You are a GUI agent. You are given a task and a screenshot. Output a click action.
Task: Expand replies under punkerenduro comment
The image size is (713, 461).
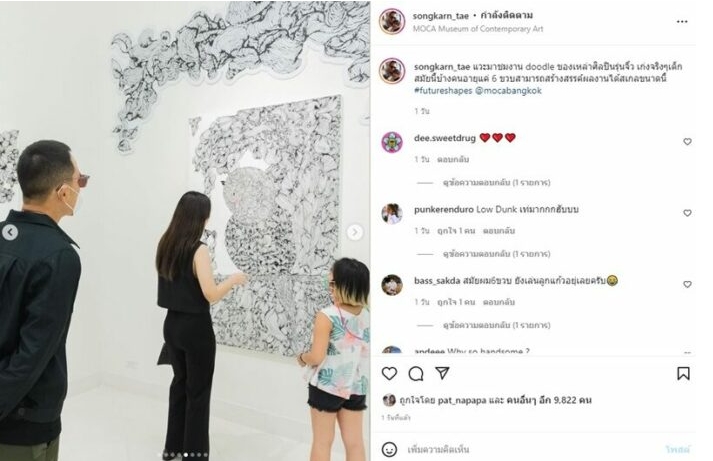[496, 254]
